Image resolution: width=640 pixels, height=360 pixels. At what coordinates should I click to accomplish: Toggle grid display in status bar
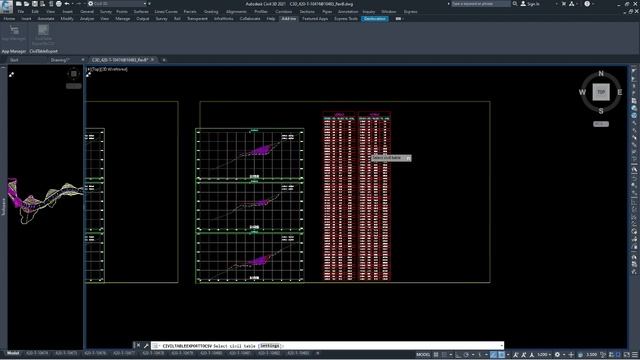click(436, 355)
